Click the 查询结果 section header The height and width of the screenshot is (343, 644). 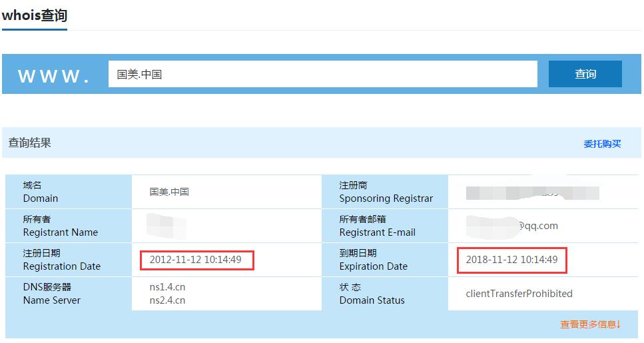[29, 143]
